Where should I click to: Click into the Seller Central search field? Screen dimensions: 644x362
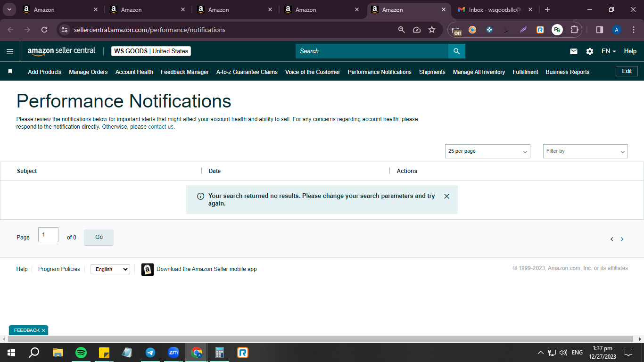(x=372, y=51)
